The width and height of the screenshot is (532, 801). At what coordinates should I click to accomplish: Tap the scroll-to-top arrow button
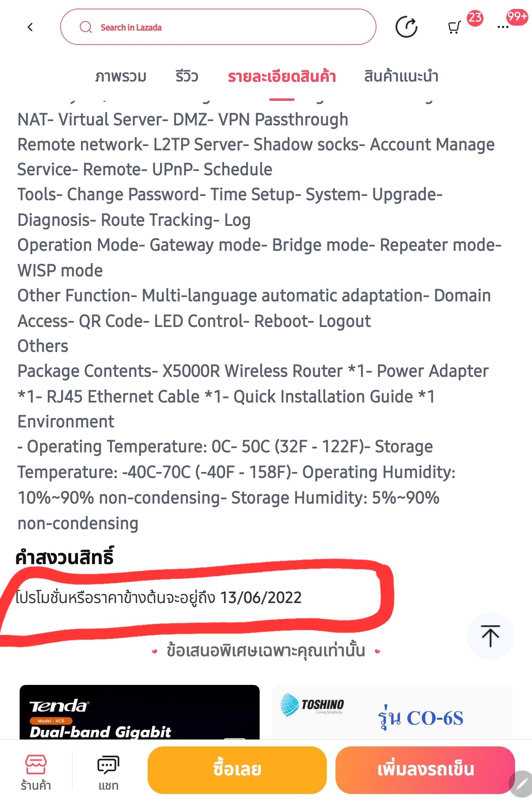click(x=490, y=636)
